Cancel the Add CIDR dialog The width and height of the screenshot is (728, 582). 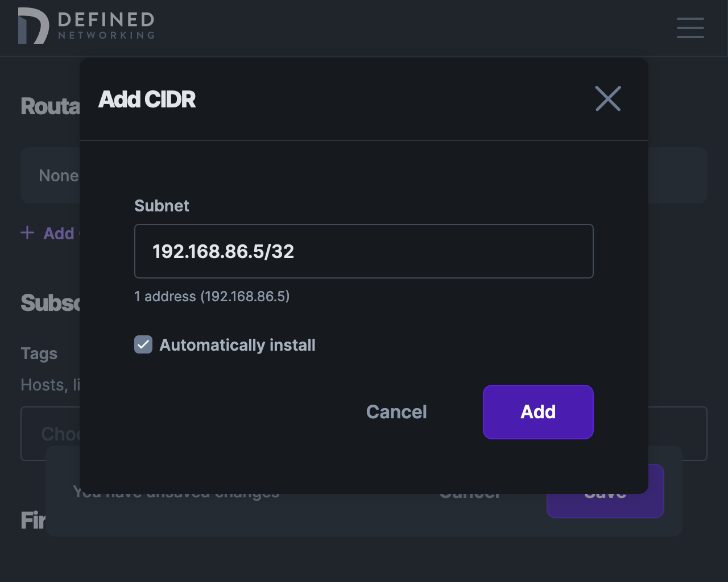pos(396,412)
